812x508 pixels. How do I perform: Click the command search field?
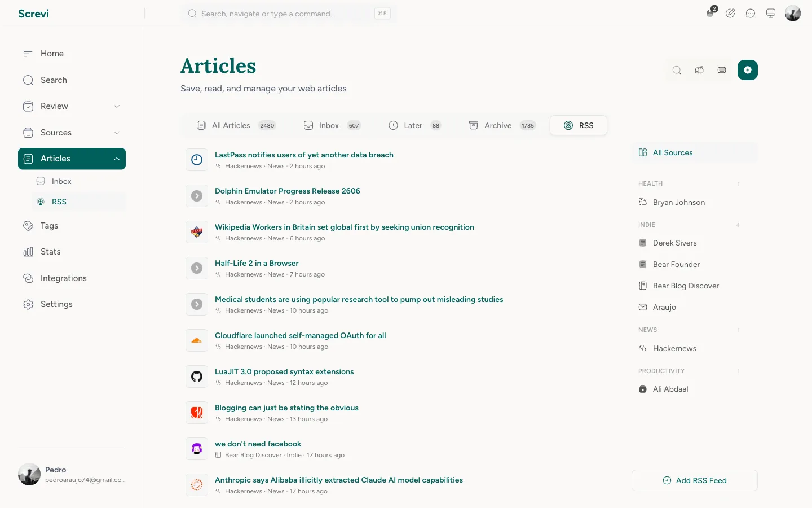289,14
